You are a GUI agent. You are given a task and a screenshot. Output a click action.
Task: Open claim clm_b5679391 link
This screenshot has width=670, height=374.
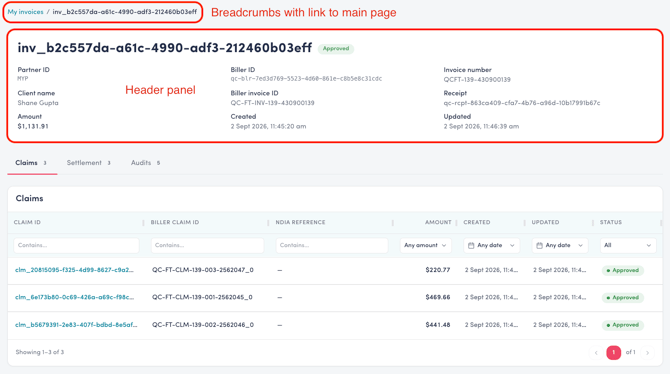pyautogui.click(x=76, y=325)
